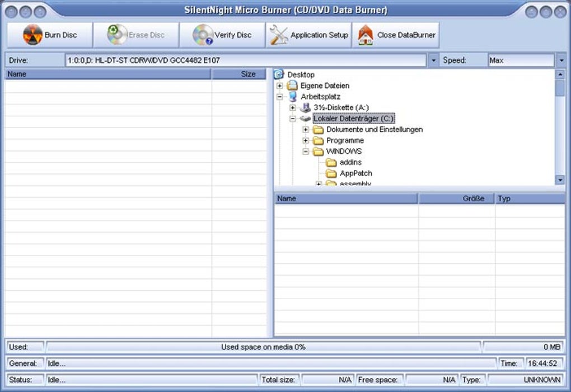Click the Burn Disc flame icon
The height and width of the screenshot is (392, 571).
point(32,35)
